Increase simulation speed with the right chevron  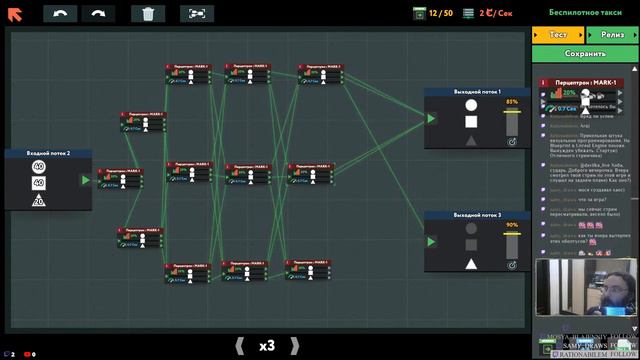[295, 346]
